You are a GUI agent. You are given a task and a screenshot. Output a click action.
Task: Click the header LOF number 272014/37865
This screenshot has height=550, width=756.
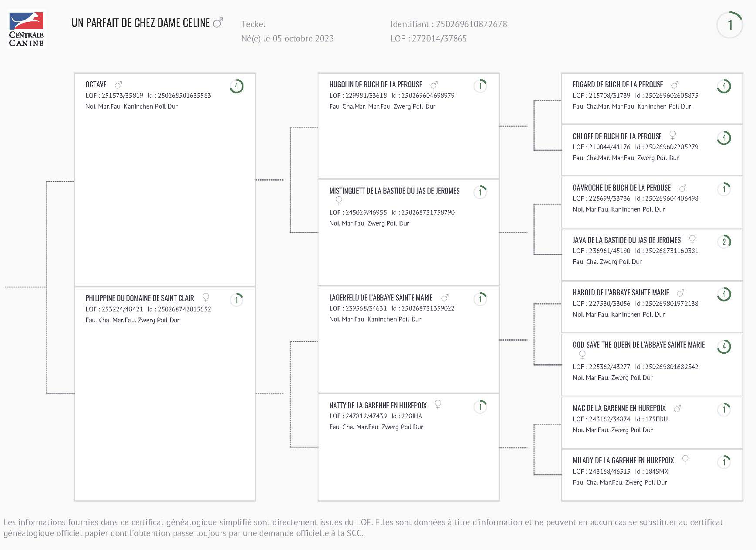(439, 38)
